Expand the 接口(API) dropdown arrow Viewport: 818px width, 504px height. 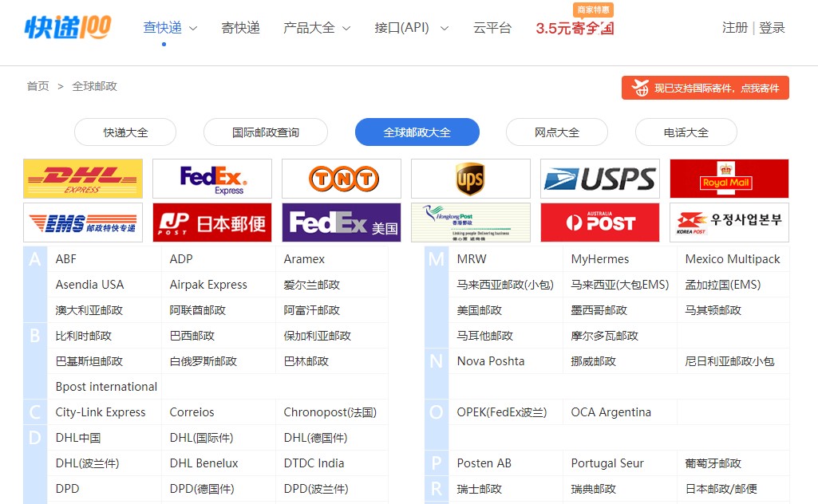pos(445,28)
